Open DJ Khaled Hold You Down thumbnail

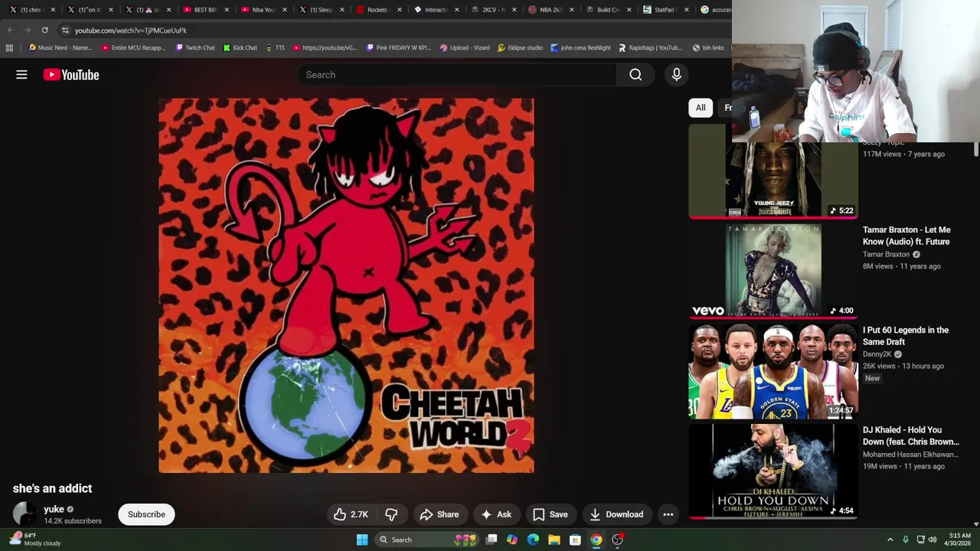[x=773, y=471]
